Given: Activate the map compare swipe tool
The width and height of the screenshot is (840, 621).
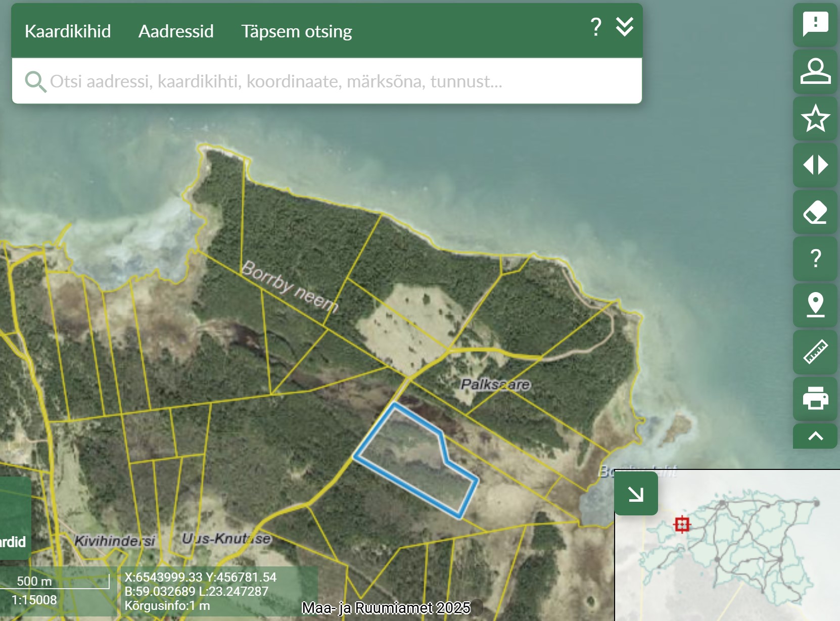Looking at the screenshot, I should coord(815,165).
